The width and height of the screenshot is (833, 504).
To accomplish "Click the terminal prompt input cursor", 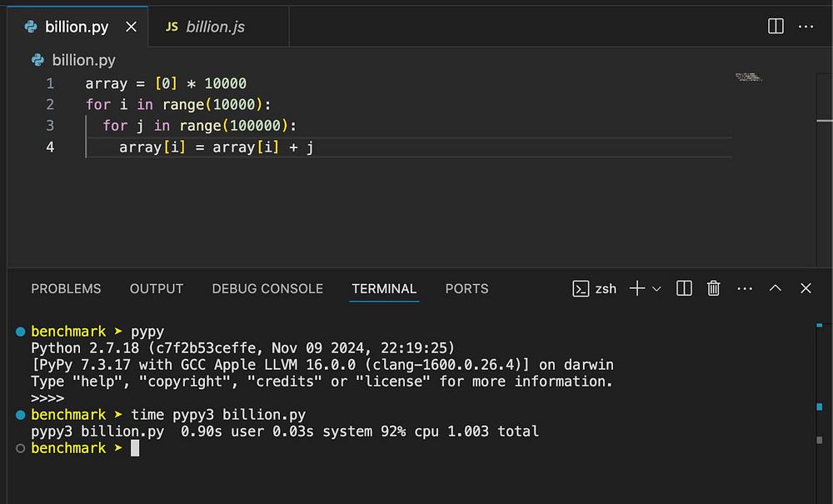I will (x=135, y=448).
